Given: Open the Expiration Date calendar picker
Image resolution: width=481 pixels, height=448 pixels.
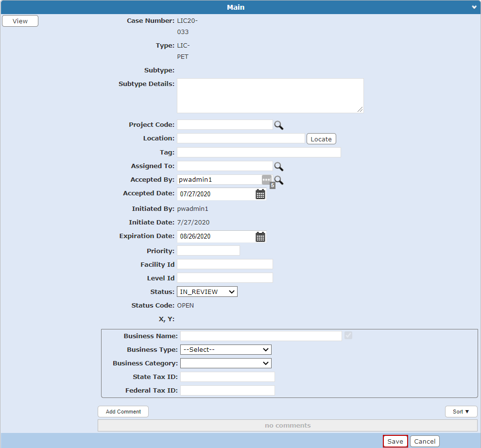Looking at the screenshot, I should (x=260, y=237).
